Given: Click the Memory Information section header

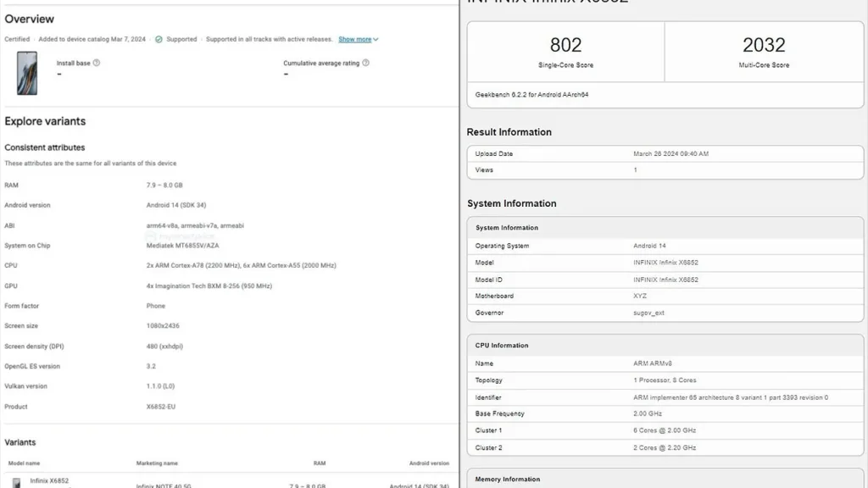Looking at the screenshot, I should click(508, 480).
